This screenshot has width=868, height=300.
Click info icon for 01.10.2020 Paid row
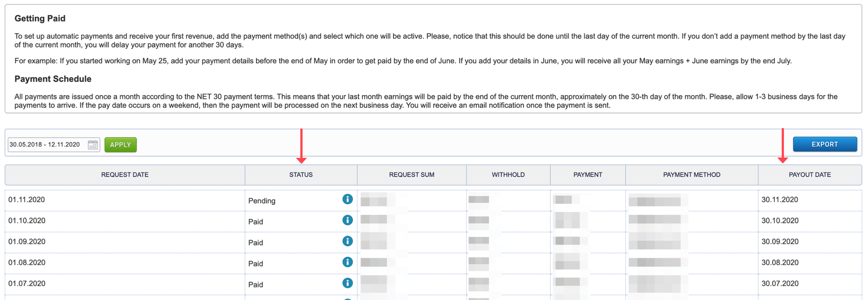point(347,220)
